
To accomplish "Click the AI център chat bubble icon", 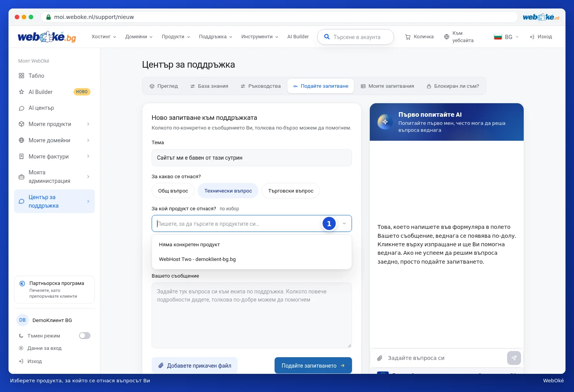I will (x=21, y=108).
